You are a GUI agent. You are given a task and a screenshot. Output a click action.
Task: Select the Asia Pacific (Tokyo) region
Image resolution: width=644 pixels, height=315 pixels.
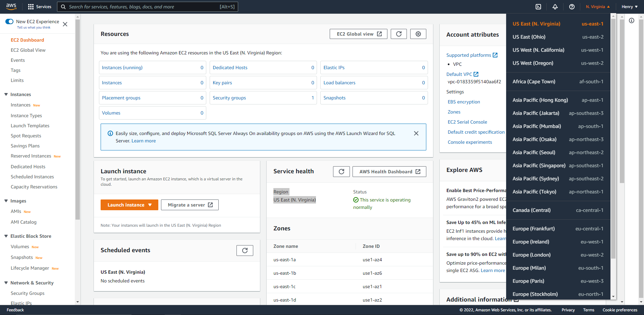pos(534,192)
